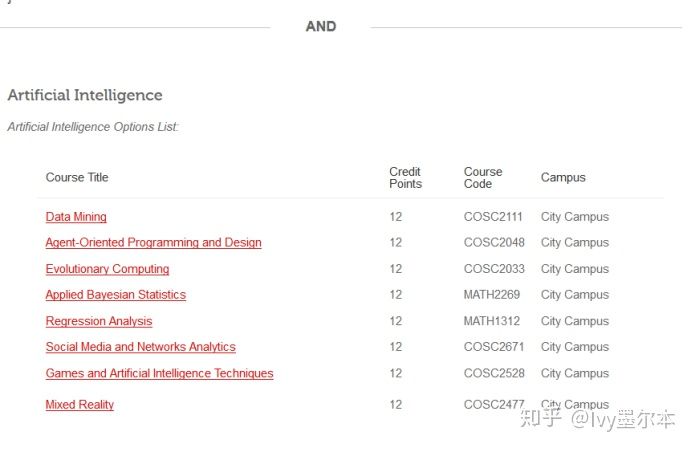Click the Course Code column header
Image resolution: width=692 pixels, height=449 pixels.
click(482, 177)
